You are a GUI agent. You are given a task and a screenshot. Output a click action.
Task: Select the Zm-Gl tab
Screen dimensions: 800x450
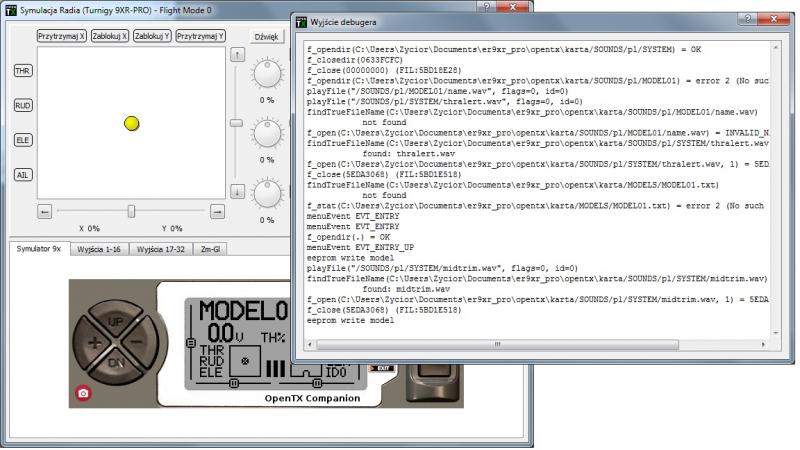(210, 248)
